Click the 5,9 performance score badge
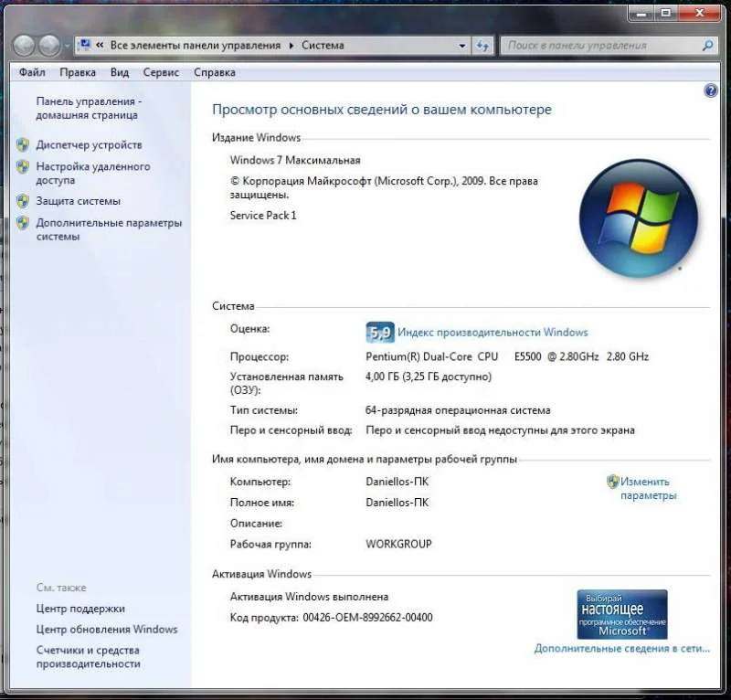Image resolution: width=731 pixels, height=700 pixels. [380, 333]
